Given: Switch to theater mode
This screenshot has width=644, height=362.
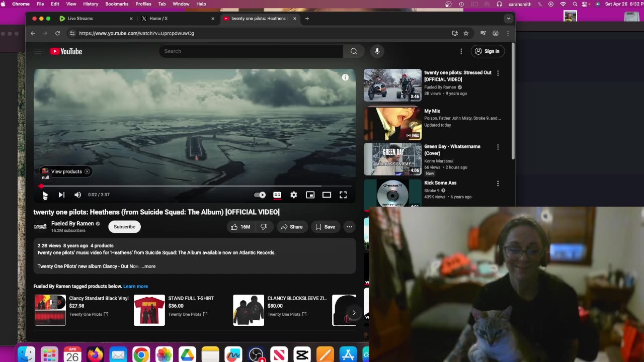Looking at the screenshot, I should tap(327, 195).
